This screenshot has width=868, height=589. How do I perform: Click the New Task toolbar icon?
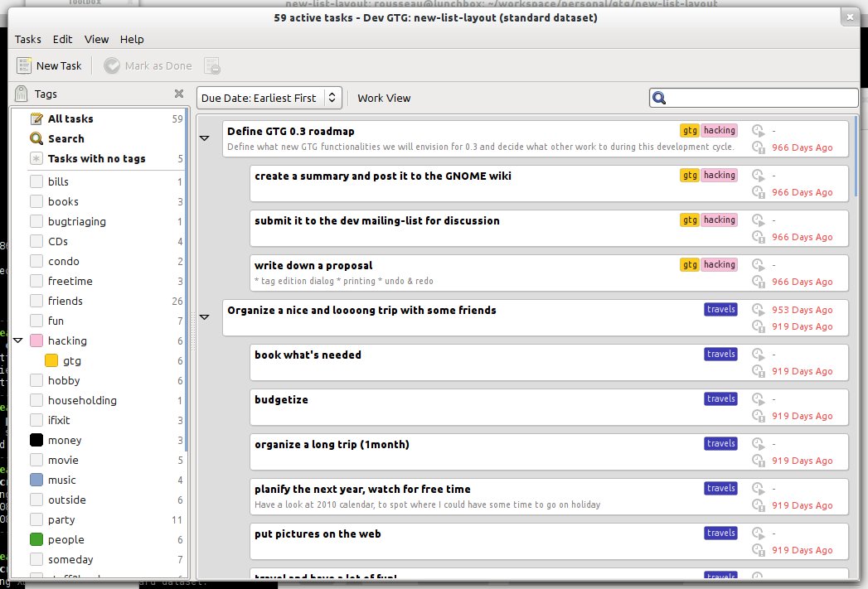(x=25, y=65)
